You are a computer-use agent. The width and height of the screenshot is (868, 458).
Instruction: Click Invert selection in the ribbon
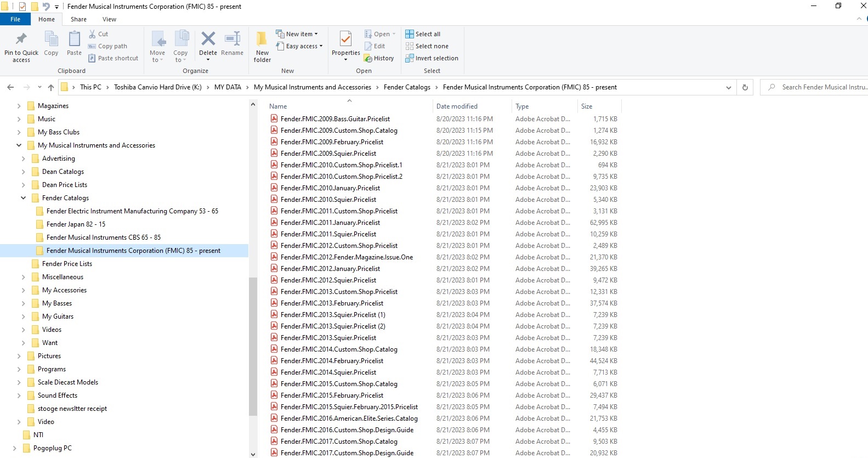[x=432, y=58]
